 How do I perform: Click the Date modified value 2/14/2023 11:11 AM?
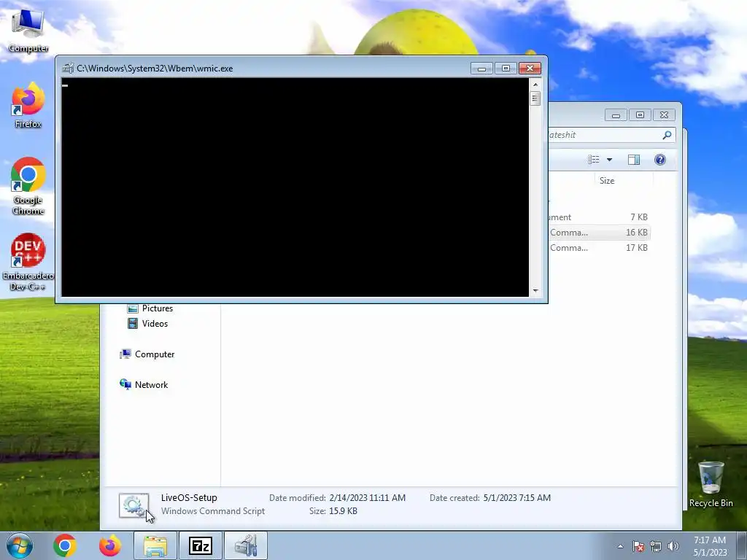tap(368, 498)
